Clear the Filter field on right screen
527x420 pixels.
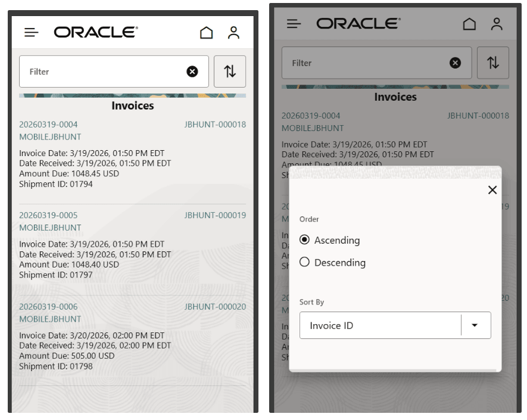pyautogui.click(x=455, y=63)
